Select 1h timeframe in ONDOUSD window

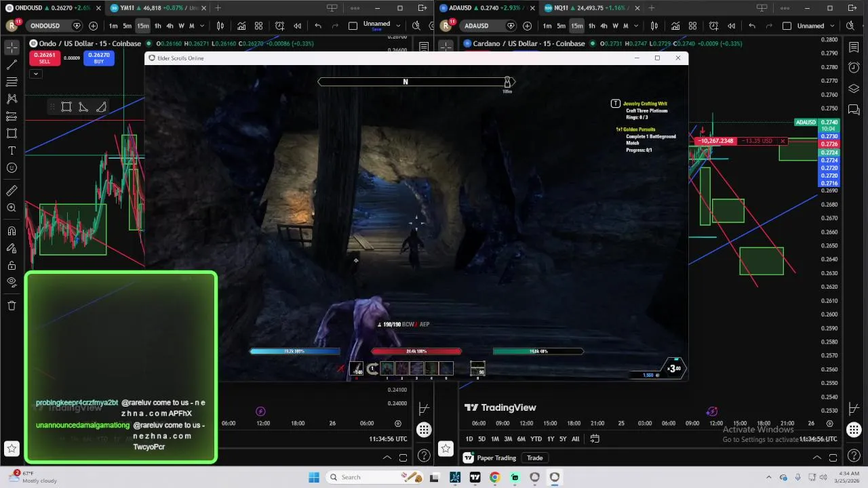coord(158,26)
